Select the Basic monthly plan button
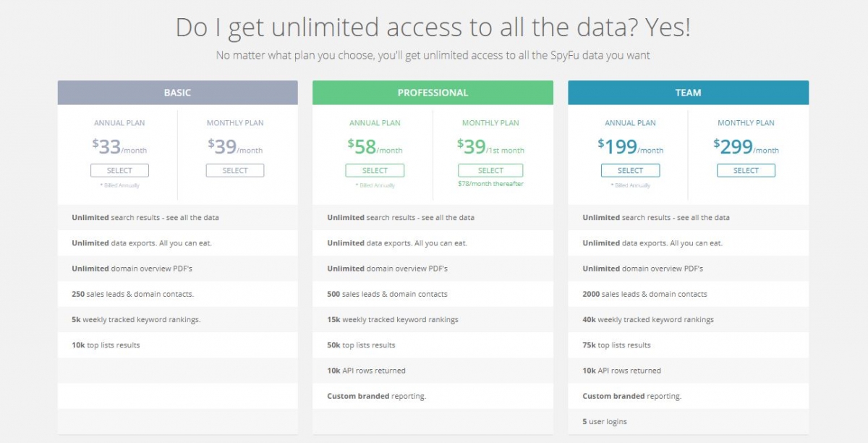This screenshot has height=443, width=868. coord(235,171)
